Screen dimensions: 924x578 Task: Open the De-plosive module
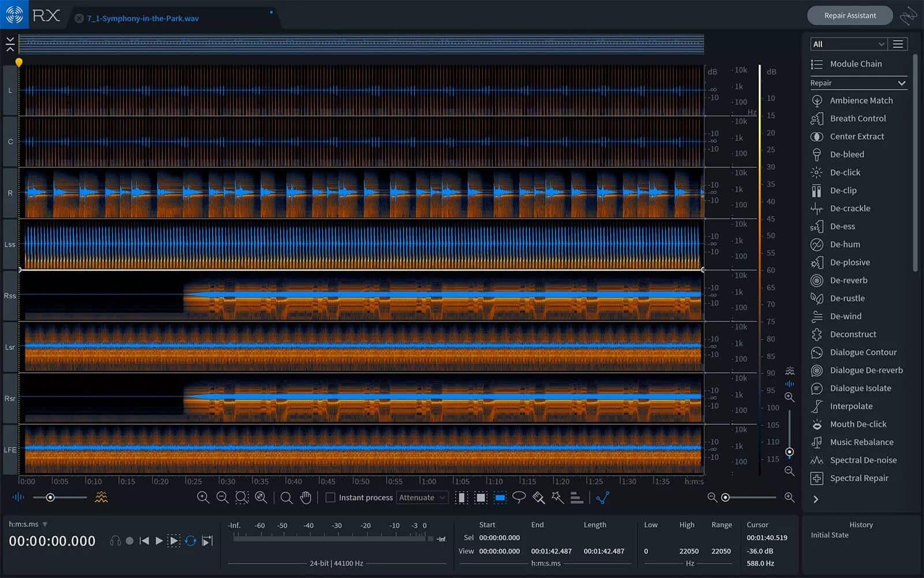(840, 262)
